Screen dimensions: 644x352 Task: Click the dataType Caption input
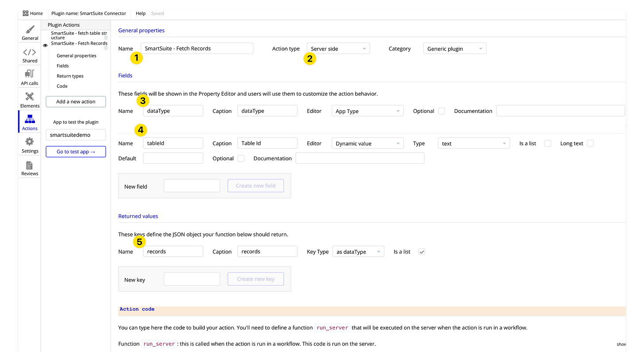click(267, 111)
